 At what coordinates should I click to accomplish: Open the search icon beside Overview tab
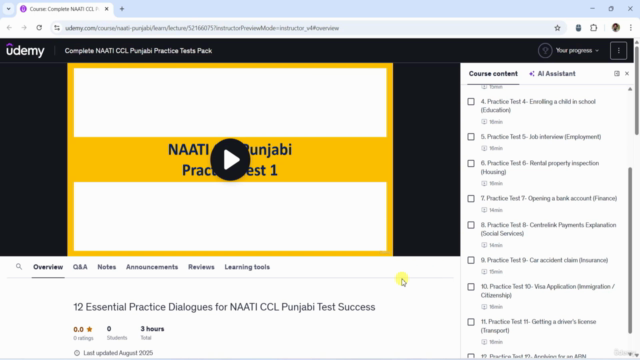pyautogui.click(x=19, y=267)
